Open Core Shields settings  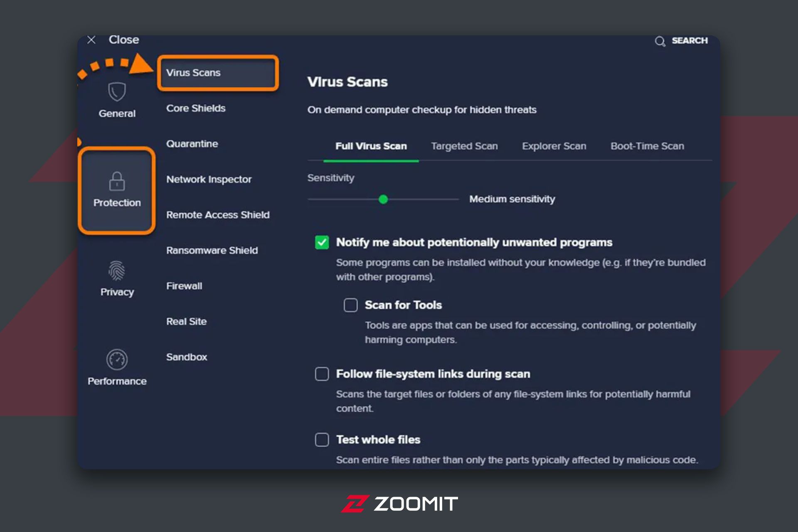point(196,108)
